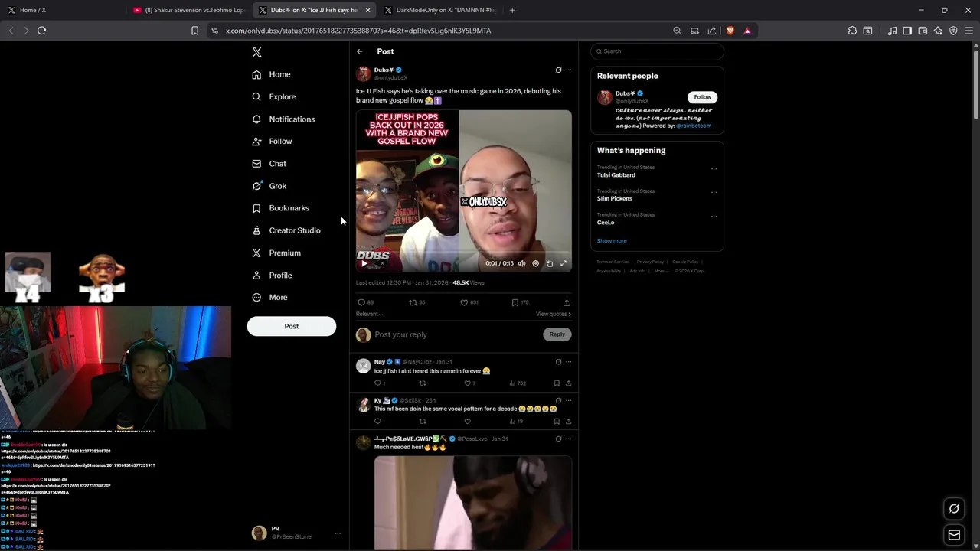Click the Creator Studio icon

pyautogui.click(x=256, y=230)
